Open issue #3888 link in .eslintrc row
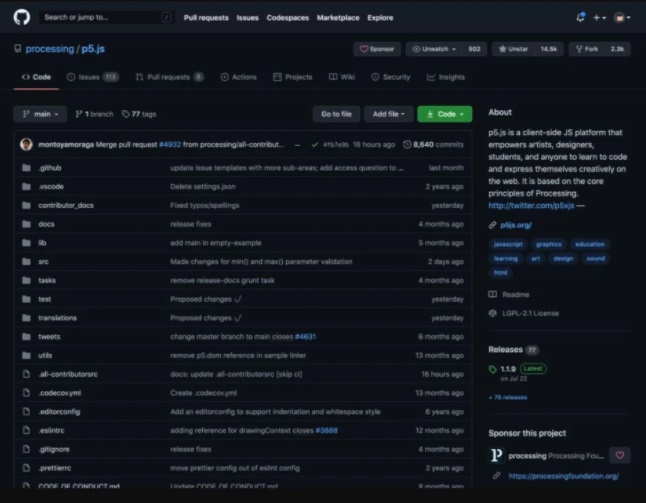Screen dimensions: 646x503 pos(326,430)
